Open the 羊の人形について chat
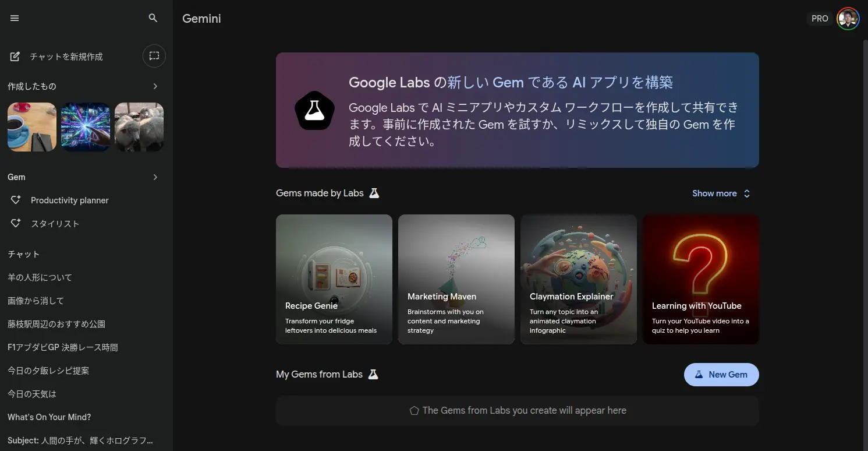The width and height of the screenshot is (868, 451). (40, 277)
